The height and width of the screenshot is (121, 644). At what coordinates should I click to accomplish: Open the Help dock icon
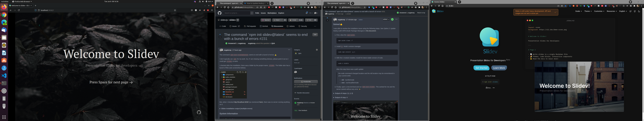tap(4, 68)
